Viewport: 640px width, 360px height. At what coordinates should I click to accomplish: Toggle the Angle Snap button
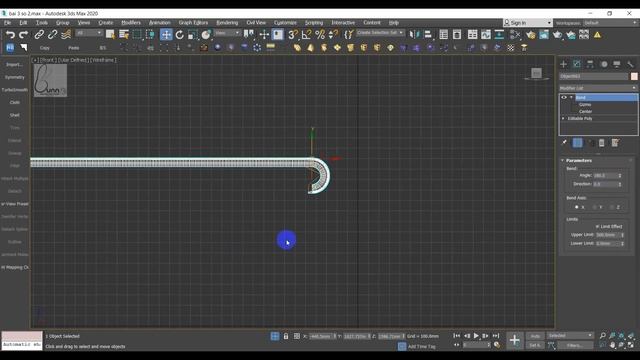pos(306,35)
